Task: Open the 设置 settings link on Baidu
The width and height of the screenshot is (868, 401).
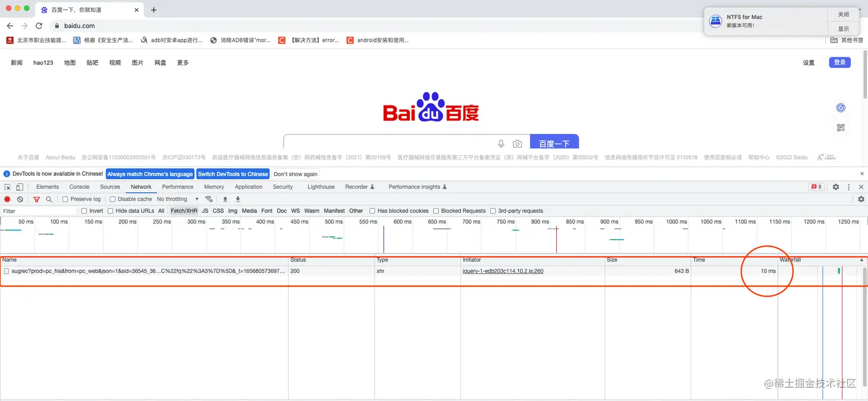Action: [808, 63]
